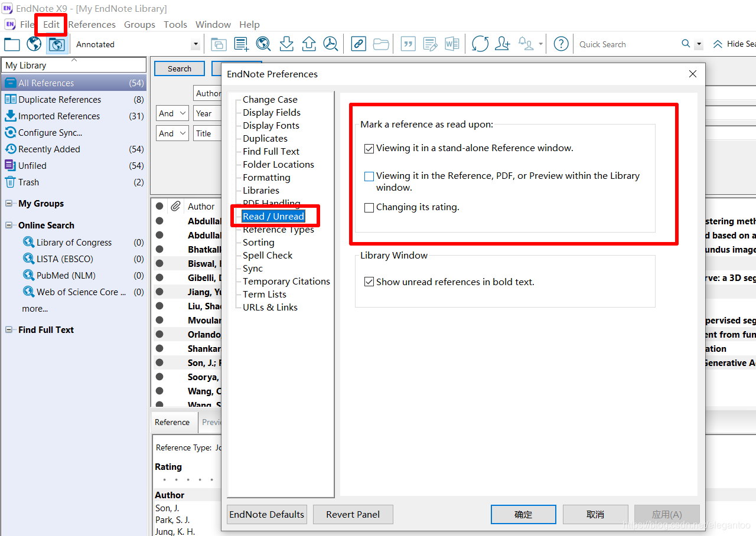Toggle Show unread references in bold text

(x=369, y=282)
